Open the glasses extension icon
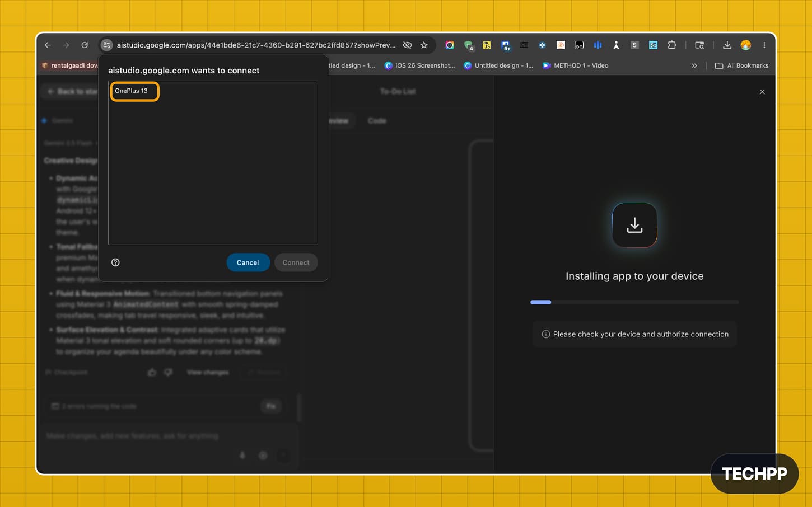Screen dimensions: 812x507 click(579, 45)
